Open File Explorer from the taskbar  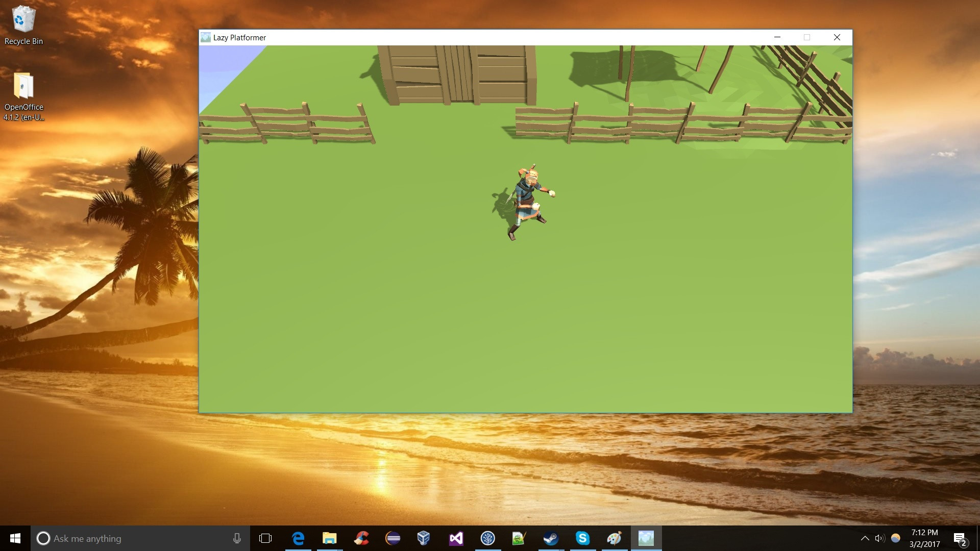pyautogui.click(x=330, y=538)
